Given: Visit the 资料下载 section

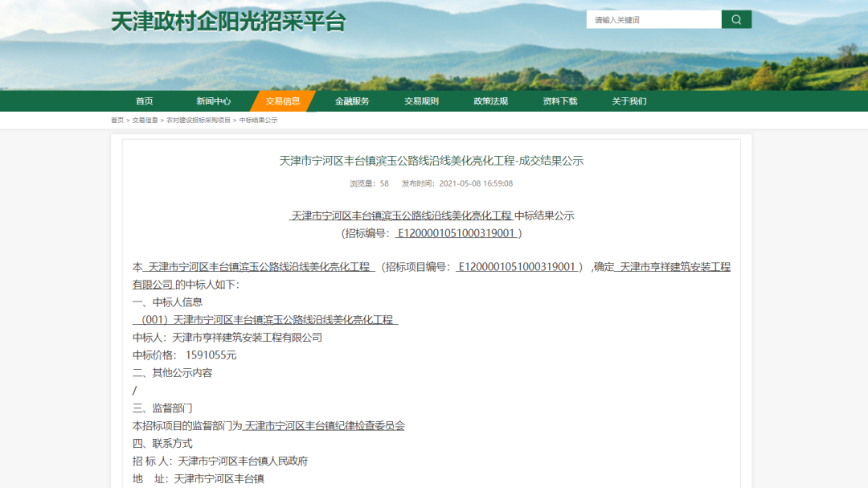Looking at the screenshot, I should [555, 101].
